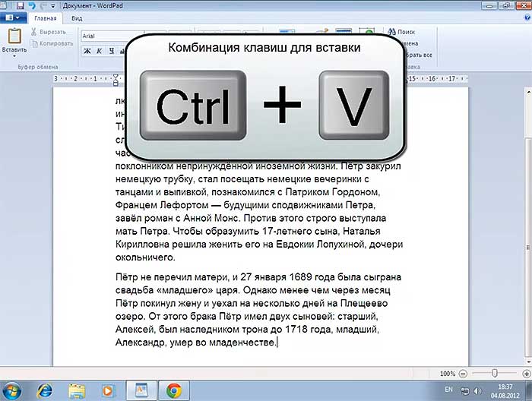Toggle underline with the Ч button

click(111, 51)
